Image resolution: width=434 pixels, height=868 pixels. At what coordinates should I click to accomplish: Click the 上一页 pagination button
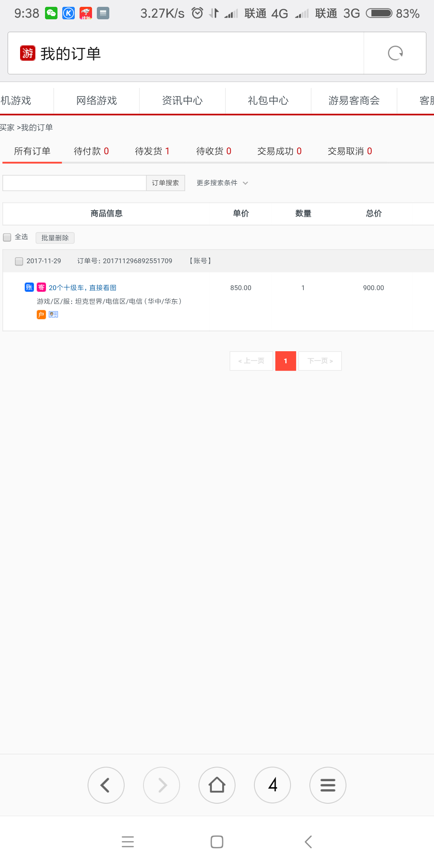(252, 361)
